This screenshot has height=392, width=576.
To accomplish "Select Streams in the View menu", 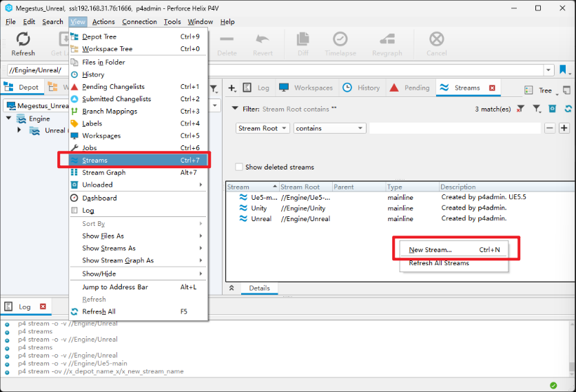I will [138, 161].
